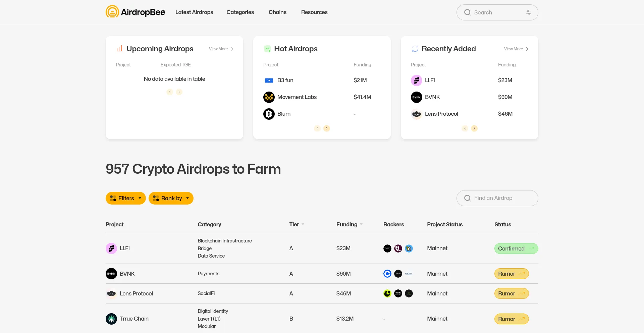
Task: Open Trrue Chain project name in table
Action: pos(134,319)
